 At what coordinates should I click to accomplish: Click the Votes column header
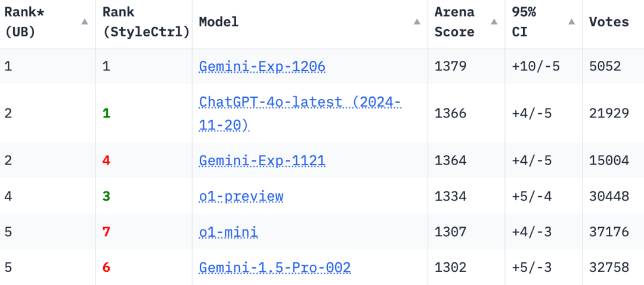point(609,22)
